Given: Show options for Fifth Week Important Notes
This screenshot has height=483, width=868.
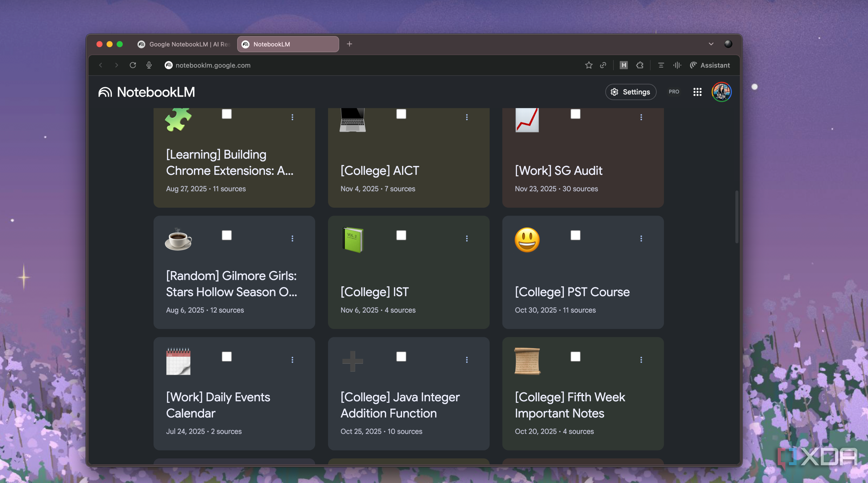Looking at the screenshot, I should point(641,360).
